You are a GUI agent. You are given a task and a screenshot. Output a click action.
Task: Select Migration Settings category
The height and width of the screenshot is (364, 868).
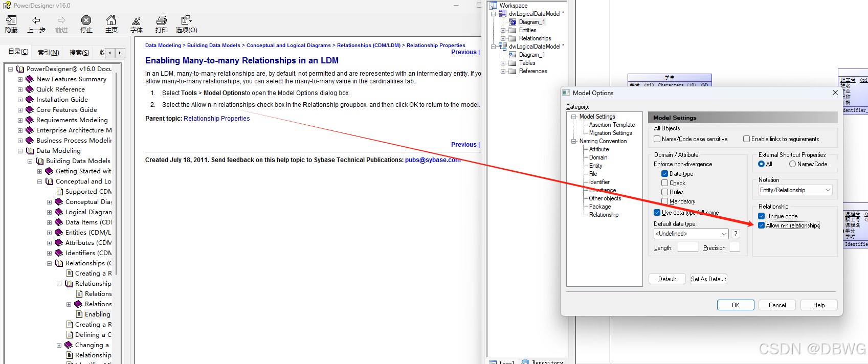(x=610, y=133)
